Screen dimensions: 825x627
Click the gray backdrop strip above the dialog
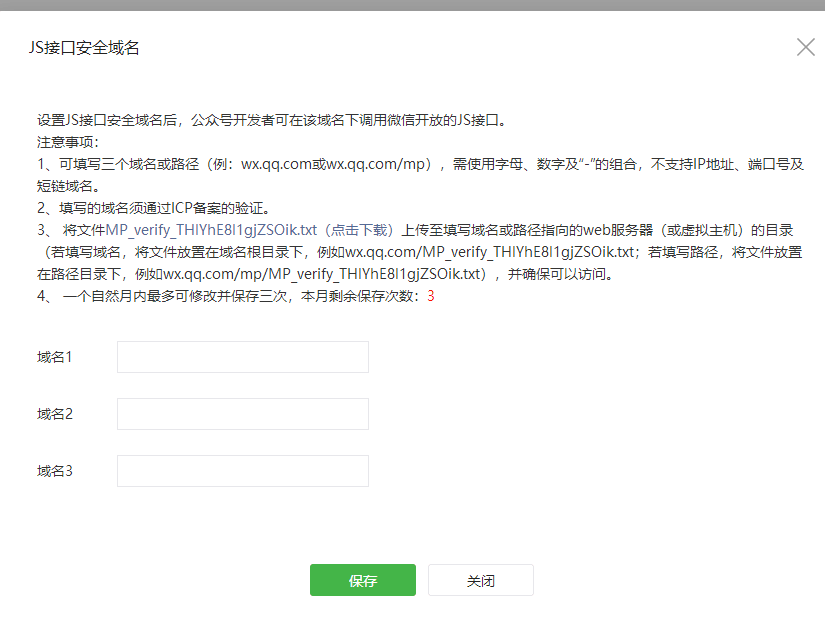click(412, 4)
